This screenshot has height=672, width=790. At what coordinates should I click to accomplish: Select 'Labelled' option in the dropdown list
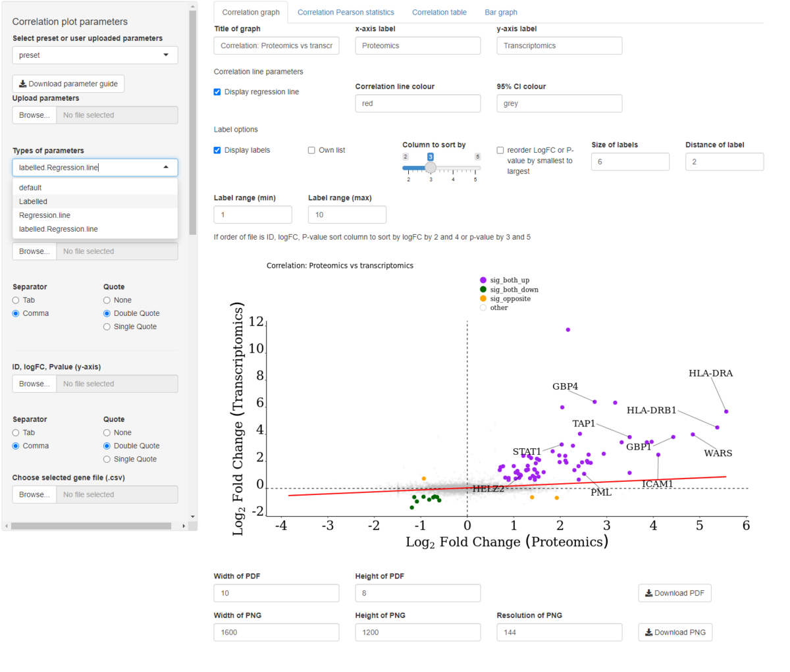[95, 201]
